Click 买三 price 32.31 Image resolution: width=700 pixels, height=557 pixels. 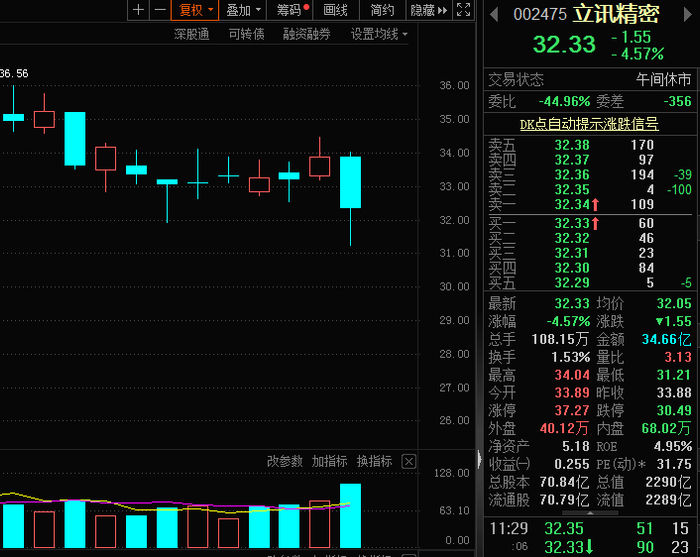pyautogui.click(x=572, y=253)
